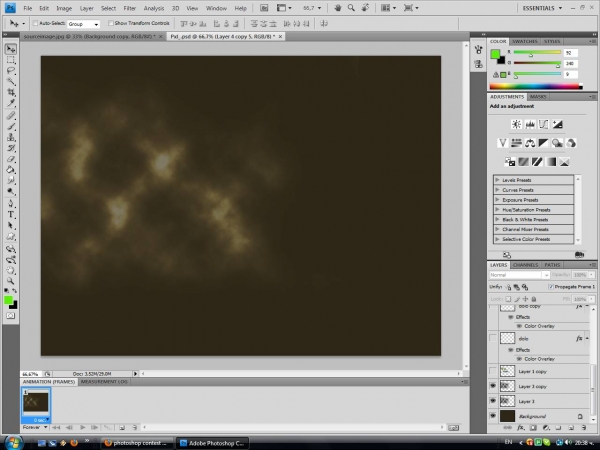
Task: Show Layer 1 copy
Action: [x=493, y=371]
